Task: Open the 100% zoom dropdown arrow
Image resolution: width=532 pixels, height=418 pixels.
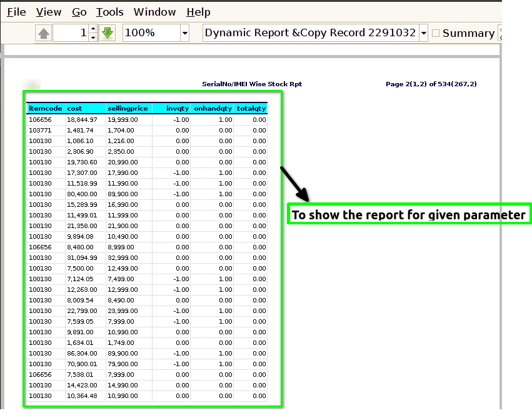Action: [x=185, y=33]
